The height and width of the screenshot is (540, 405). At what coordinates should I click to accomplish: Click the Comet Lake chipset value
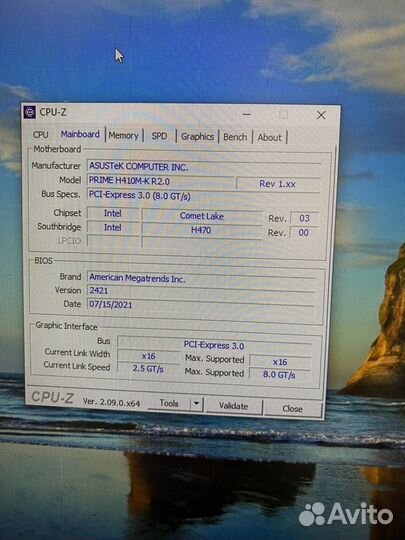tap(202, 216)
